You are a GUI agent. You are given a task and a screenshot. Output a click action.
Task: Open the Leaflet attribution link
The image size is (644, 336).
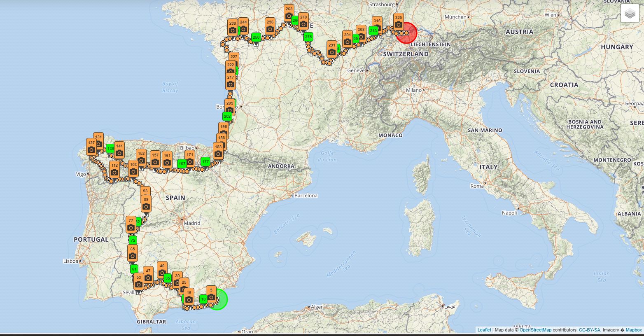coord(484,330)
